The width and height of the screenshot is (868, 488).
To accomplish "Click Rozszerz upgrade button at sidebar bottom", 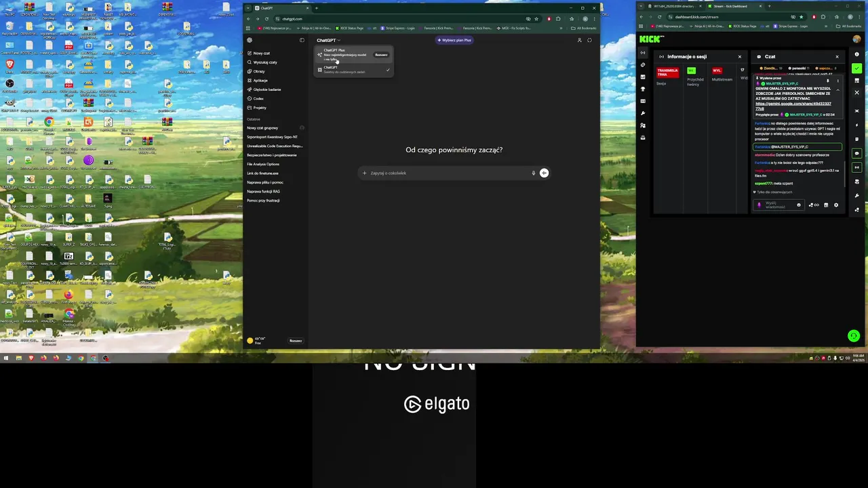I will click(296, 341).
